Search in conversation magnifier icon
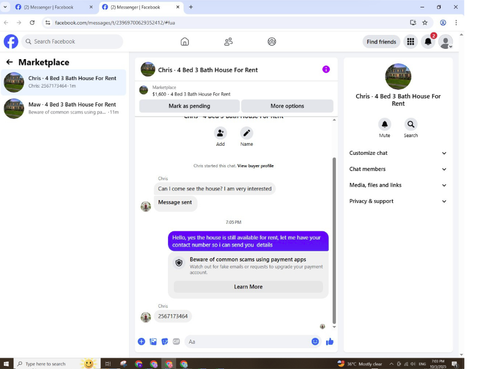 click(x=411, y=124)
